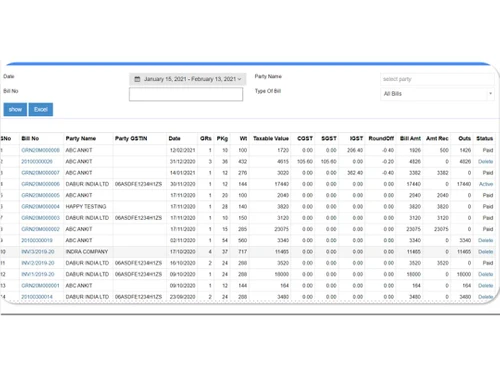
Task: Open bill link GRN20M000001
Action: point(40,286)
